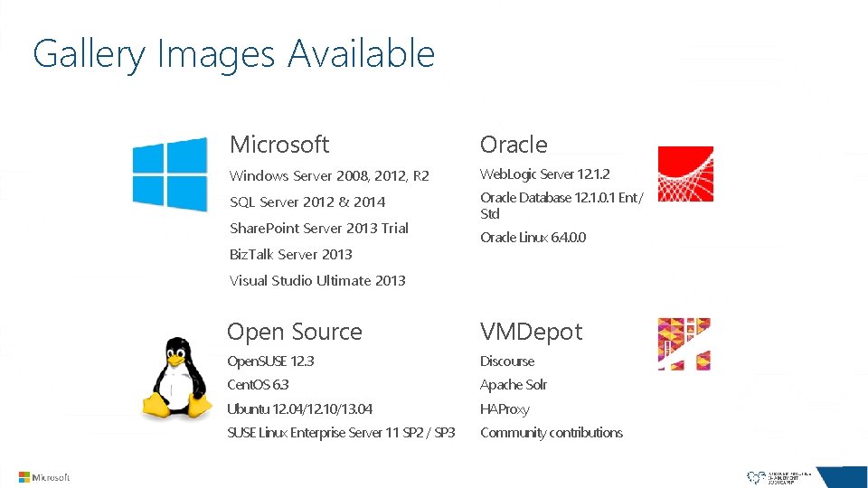Click the Microsoft logo in bottom-left corner

coord(44,476)
